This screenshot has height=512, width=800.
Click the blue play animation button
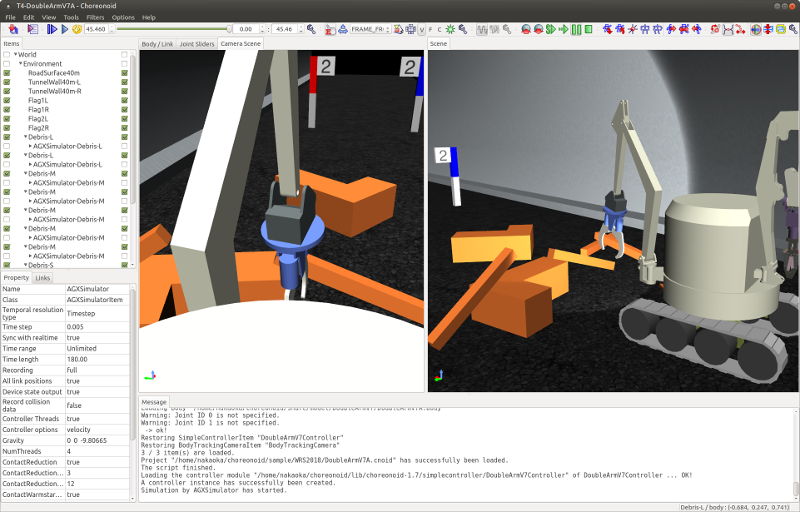[64, 29]
